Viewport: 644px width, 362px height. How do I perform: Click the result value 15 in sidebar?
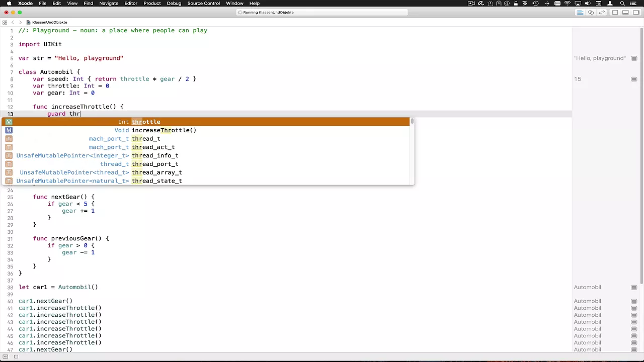578,79
